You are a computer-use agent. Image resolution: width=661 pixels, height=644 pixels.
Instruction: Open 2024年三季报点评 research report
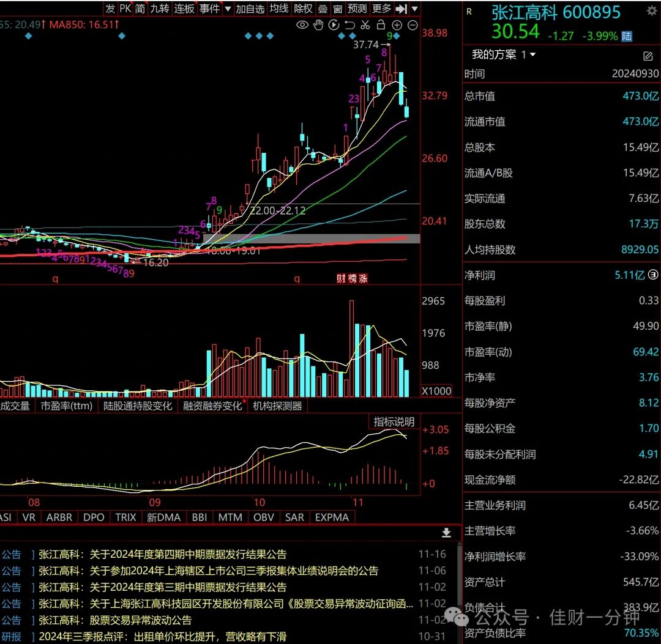click(163, 637)
